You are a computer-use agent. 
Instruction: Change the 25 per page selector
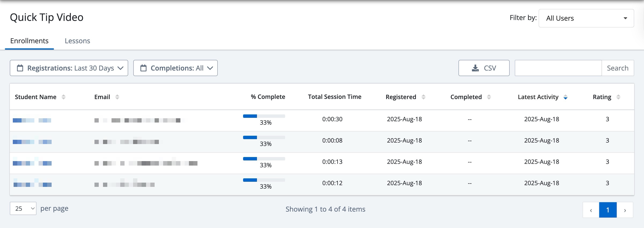(x=23, y=209)
